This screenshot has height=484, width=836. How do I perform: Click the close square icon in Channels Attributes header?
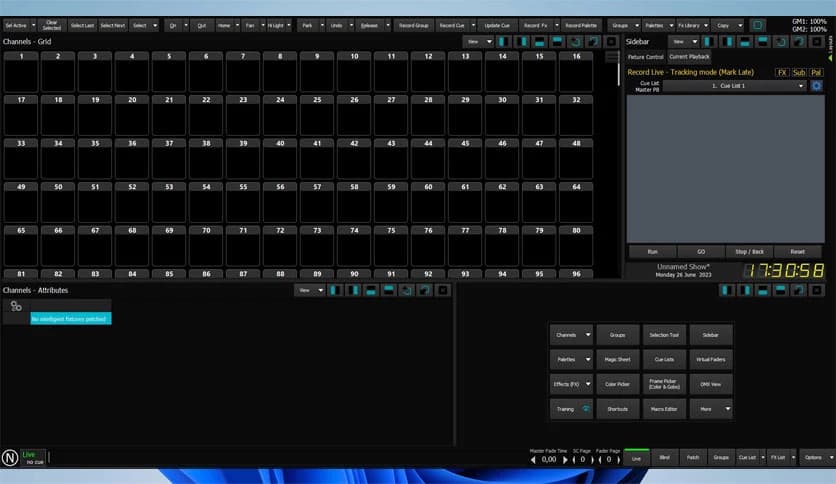point(443,290)
